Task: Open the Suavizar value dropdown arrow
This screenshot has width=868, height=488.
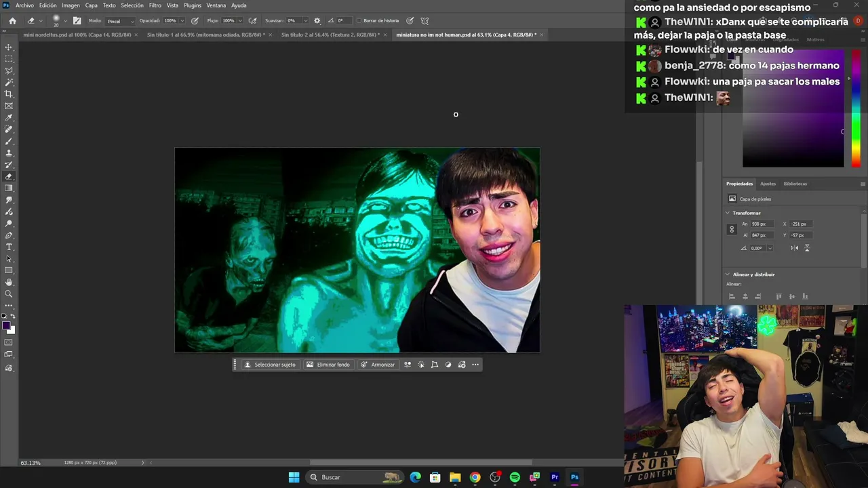Action: click(x=304, y=20)
